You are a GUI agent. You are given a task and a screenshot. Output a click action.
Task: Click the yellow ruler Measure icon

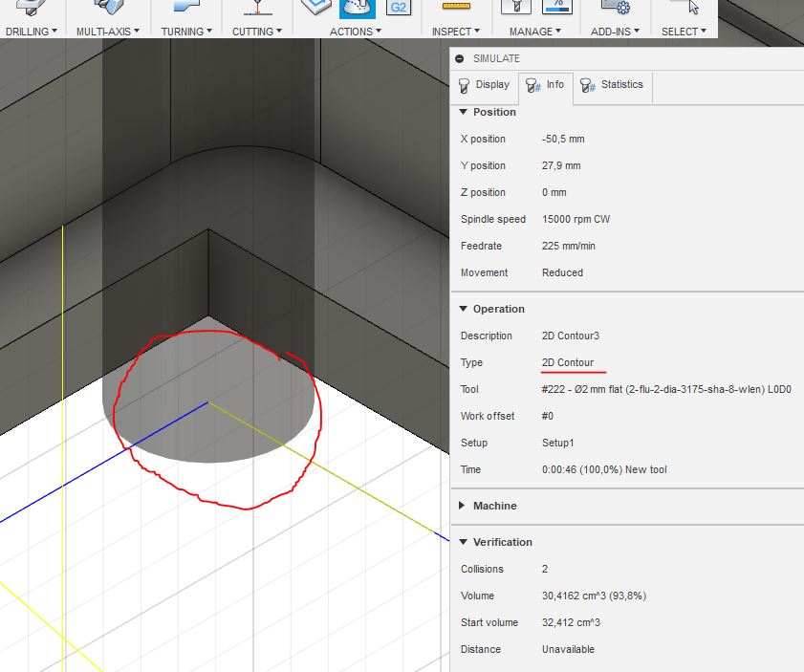pos(456,7)
